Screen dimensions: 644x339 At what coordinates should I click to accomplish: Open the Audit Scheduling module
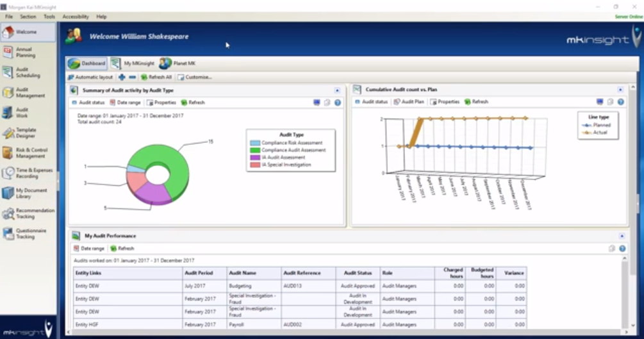(x=26, y=72)
